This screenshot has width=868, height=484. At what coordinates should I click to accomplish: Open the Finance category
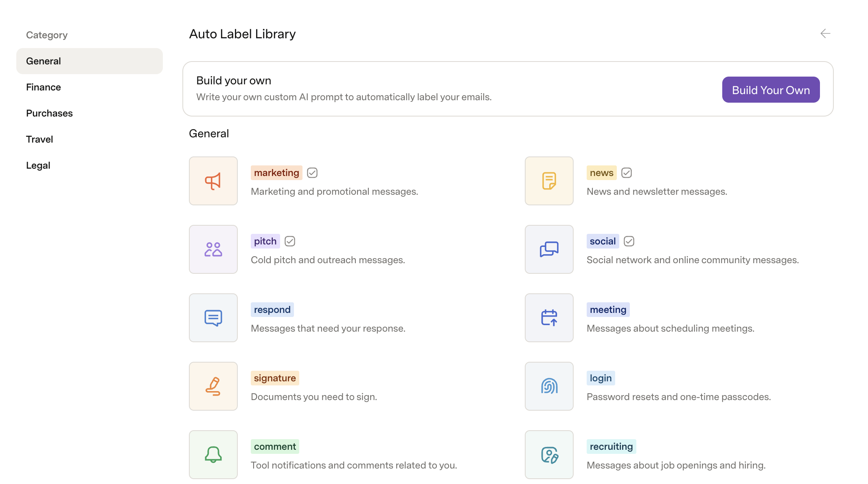pyautogui.click(x=90, y=87)
